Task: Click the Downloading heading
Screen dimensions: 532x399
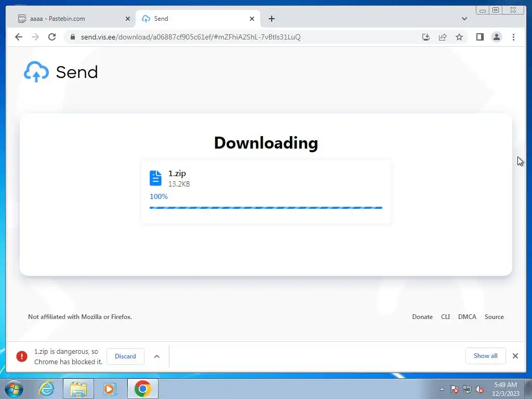Action: (266, 143)
